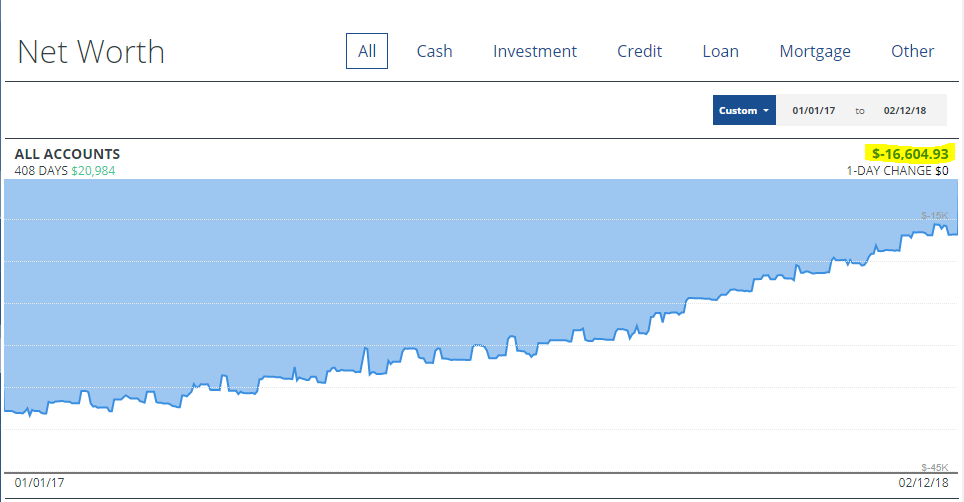Click the 02/12/18 chart axis date
Screen dimensions: 964x502
(923, 482)
